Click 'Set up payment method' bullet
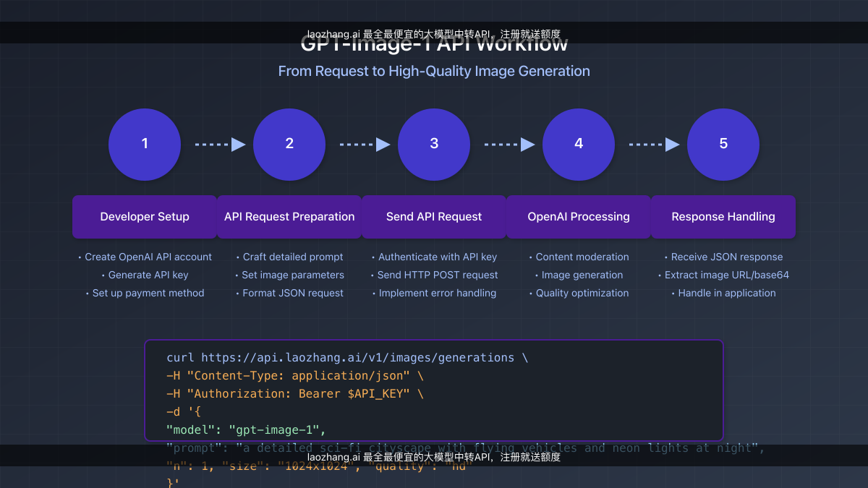868x488 pixels. pyautogui.click(x=145, y=293)
